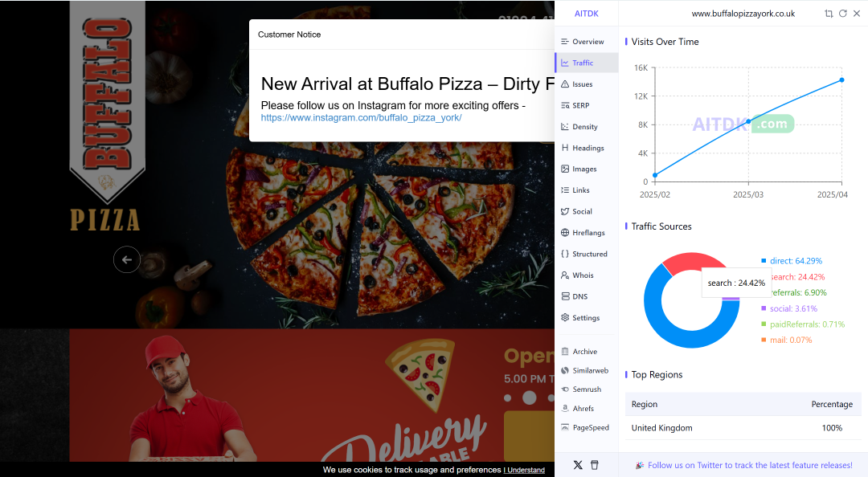Click the X (Twitter) icon at panel bottom

click(578, 465)
